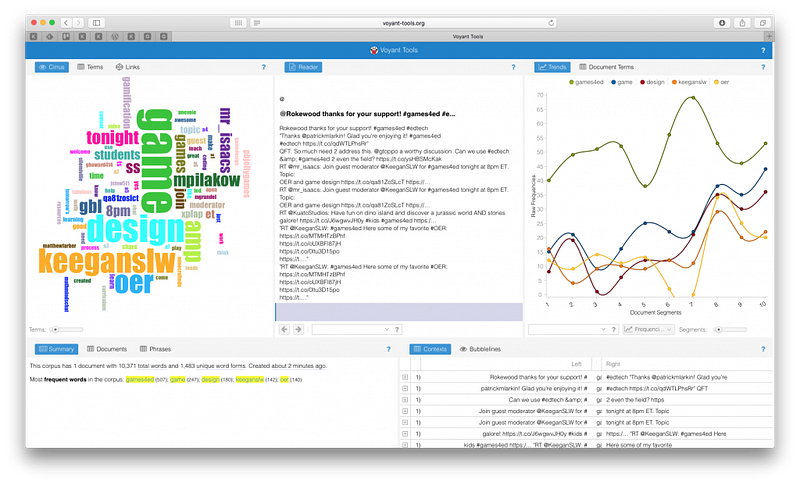Adjust the Trends Segments slider
Image resolution: width=800 pixels, height=484 pixels.
731,329
